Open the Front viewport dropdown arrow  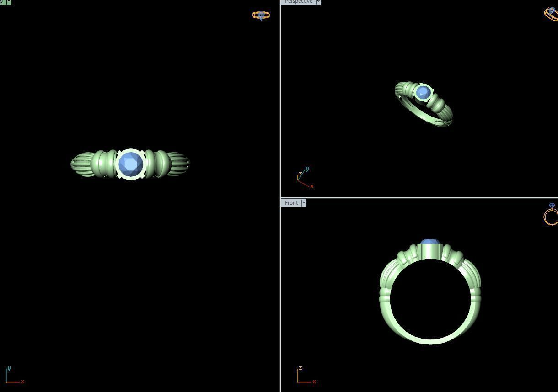[304, 203]
